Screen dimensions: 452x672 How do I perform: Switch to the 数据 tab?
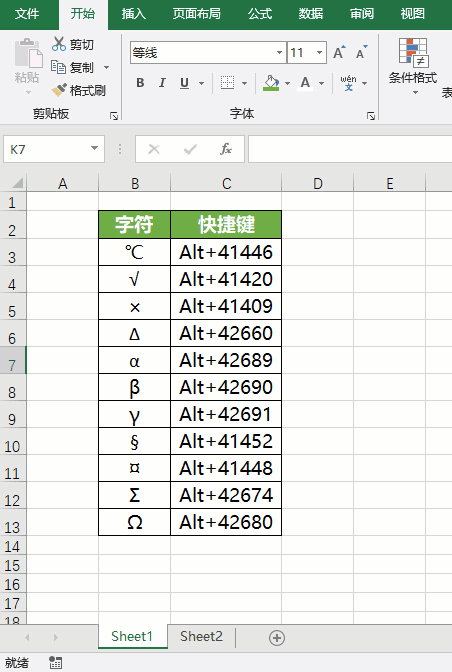pos(311,14)
